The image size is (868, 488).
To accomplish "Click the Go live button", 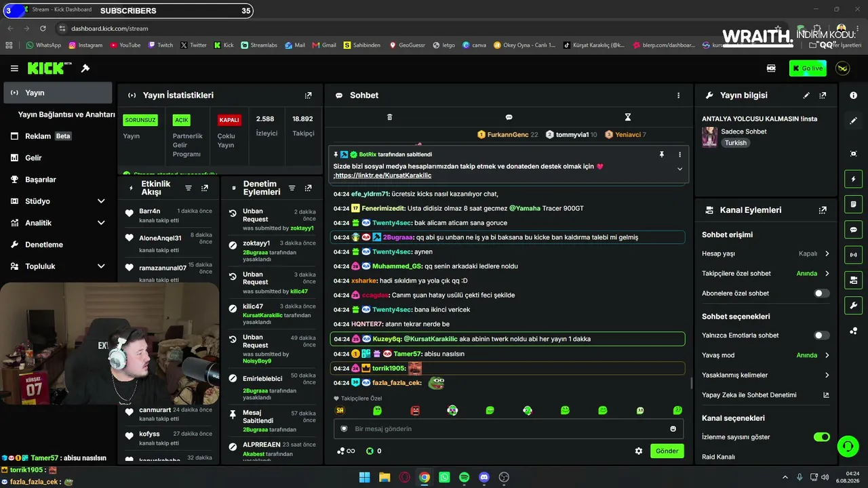I will coord(808,68).
